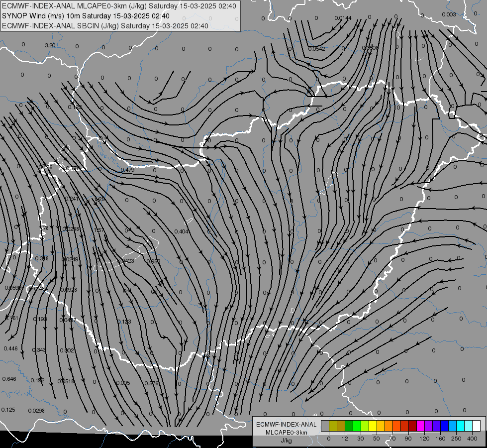
Task: Choose the lime yellow-green legend swatch
Action: 365,426
